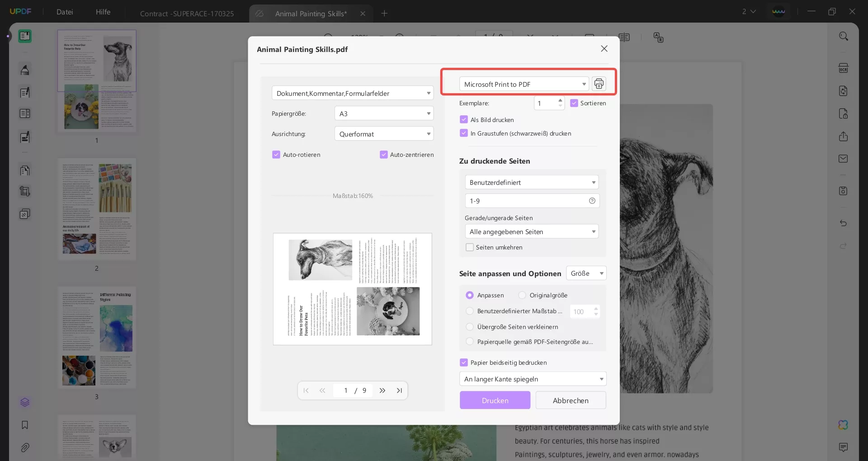This screenshot has height=461, width=868.
Task: Toggle Auto-zentrieren checkbox
Action: click(x=384, y=155)
